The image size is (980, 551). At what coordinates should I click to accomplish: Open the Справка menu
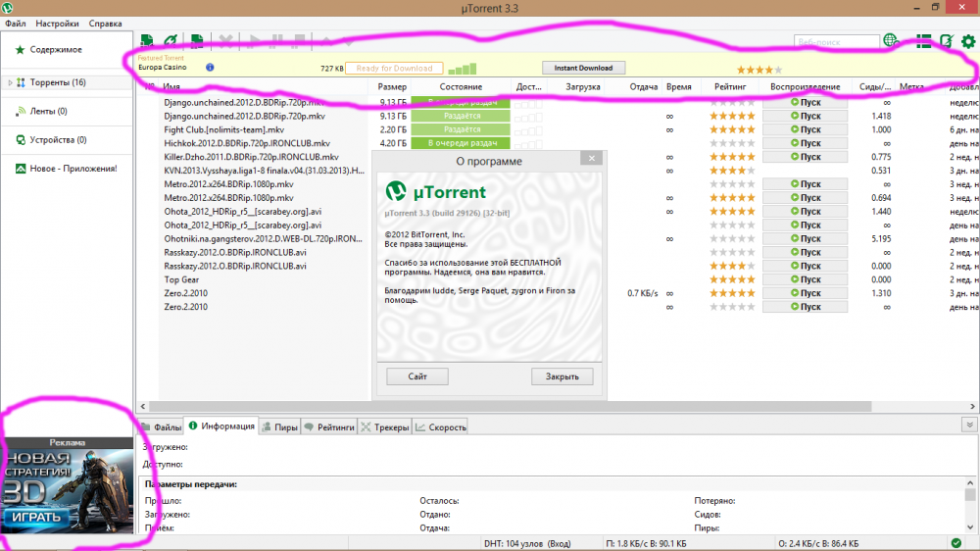(x=105, y=24)
